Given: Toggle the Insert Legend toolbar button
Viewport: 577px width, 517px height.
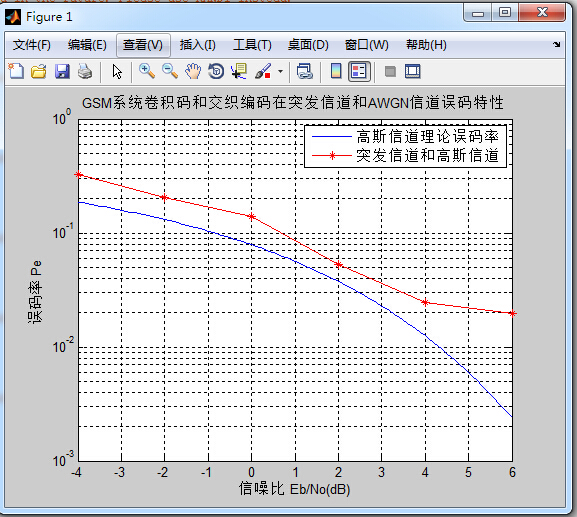Looking at the screenshot, I should click(359, 71).
